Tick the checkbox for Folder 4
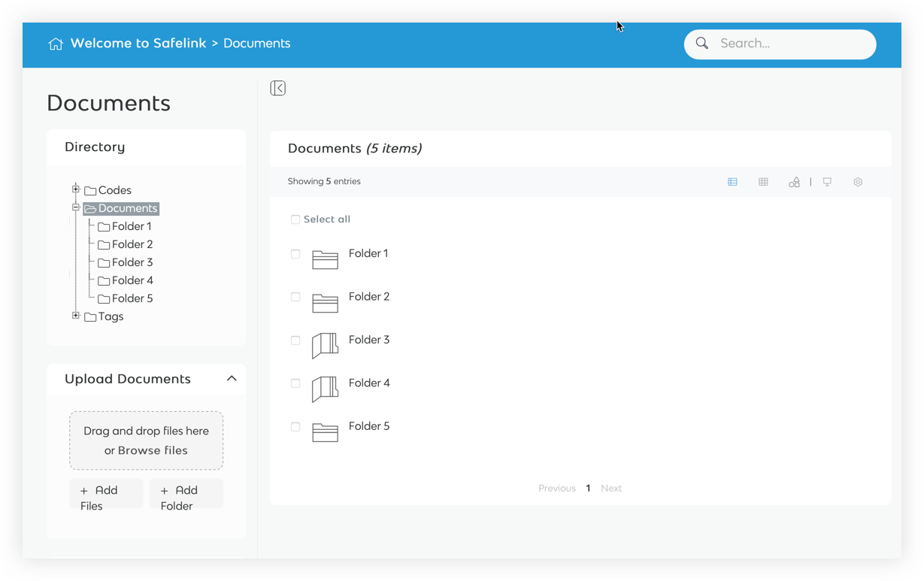This screenshot has width=924, height=581. 295,383
